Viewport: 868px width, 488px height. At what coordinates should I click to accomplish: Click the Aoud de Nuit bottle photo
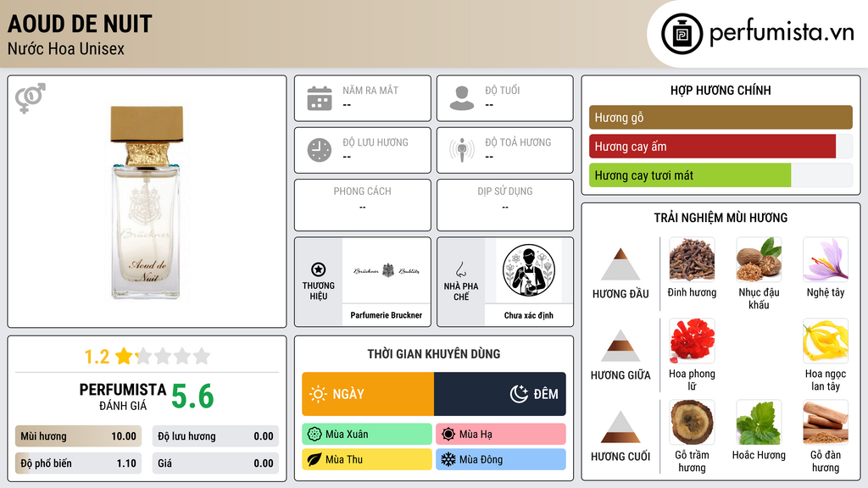[x=147, y=202]
